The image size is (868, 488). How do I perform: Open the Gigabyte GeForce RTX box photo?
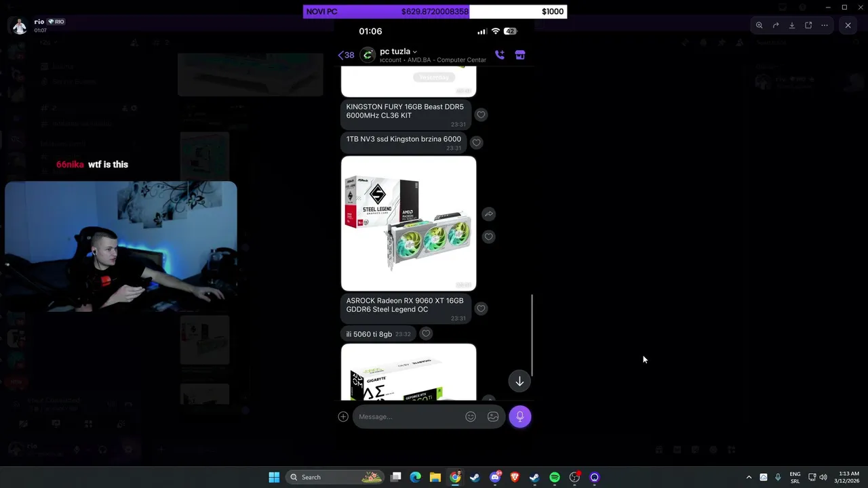tap(408, 372)
